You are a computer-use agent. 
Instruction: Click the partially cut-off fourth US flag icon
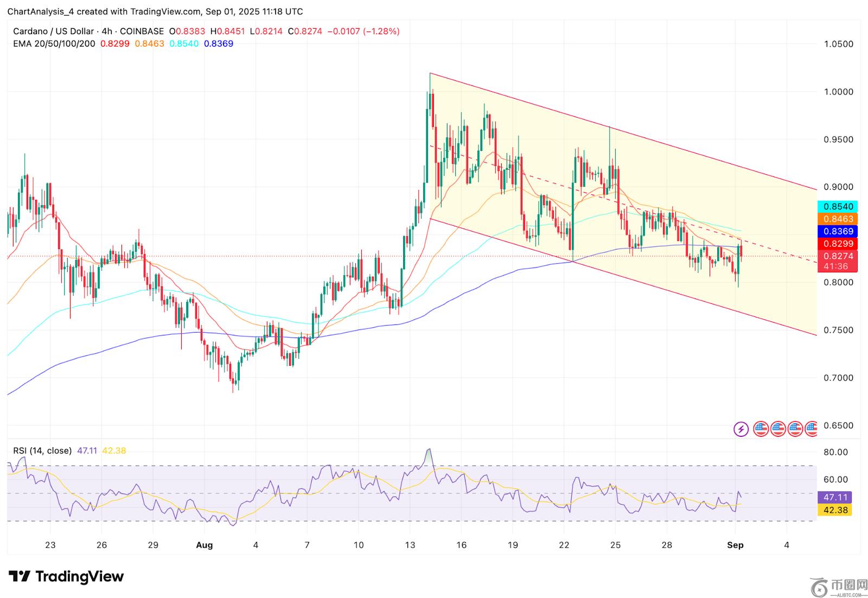point(811,429)
